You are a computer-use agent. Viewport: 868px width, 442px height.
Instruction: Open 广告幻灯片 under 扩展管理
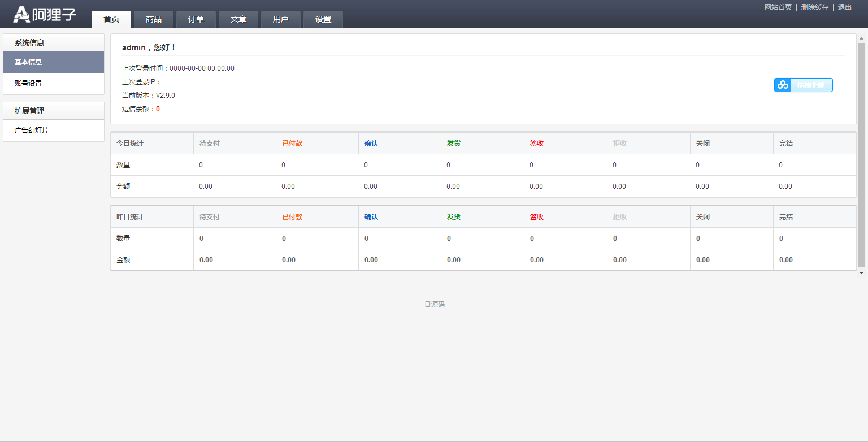(32, 131)
